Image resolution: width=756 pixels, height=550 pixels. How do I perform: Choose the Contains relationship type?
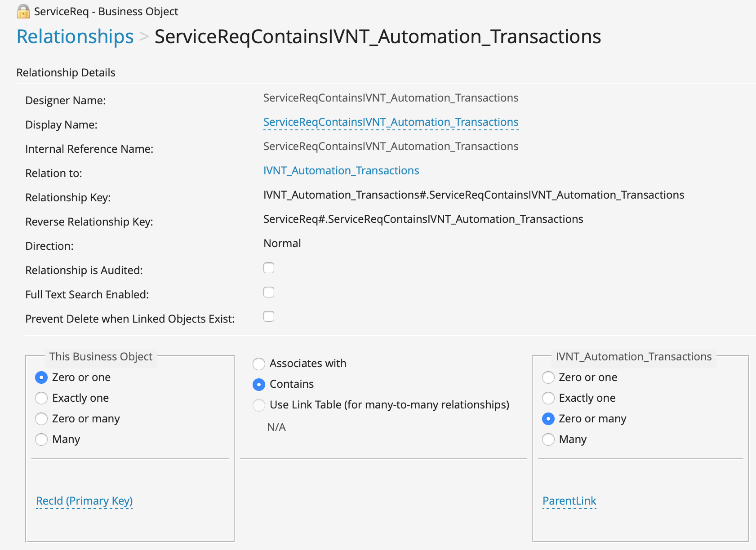259,384
